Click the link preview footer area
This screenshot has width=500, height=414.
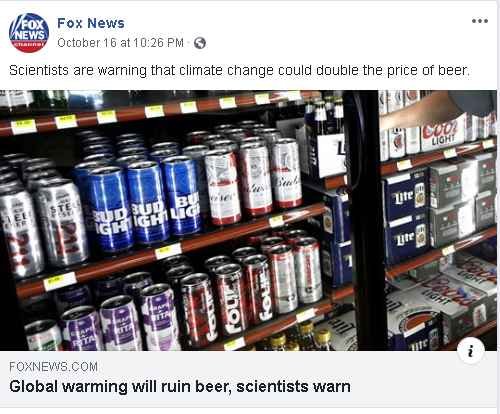[x=248, y=379]
